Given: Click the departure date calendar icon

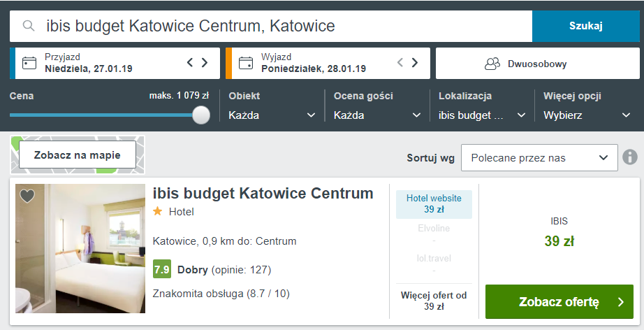Looking at the screenshot, I should tap(246, 64).
